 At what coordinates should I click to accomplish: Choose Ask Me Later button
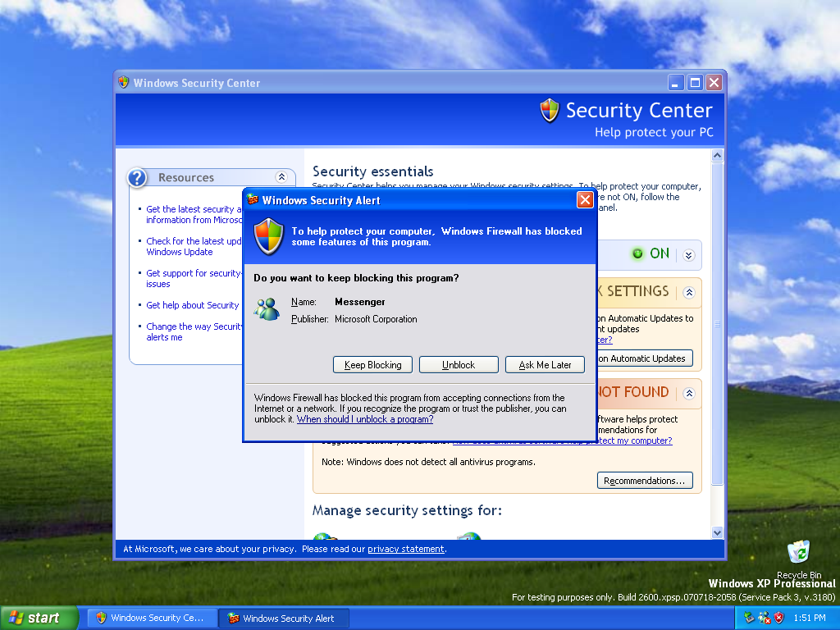(x=545, y=365)
